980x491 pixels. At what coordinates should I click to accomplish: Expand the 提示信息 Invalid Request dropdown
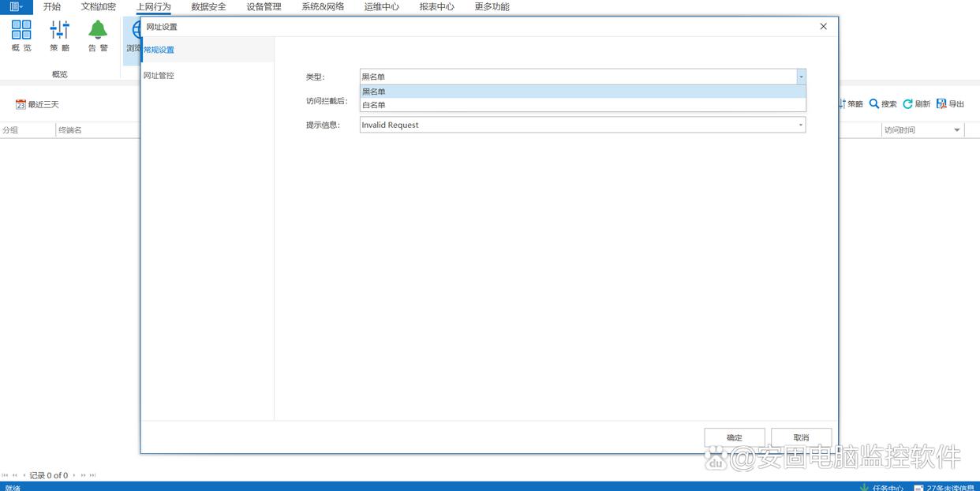tap(800, 125)
